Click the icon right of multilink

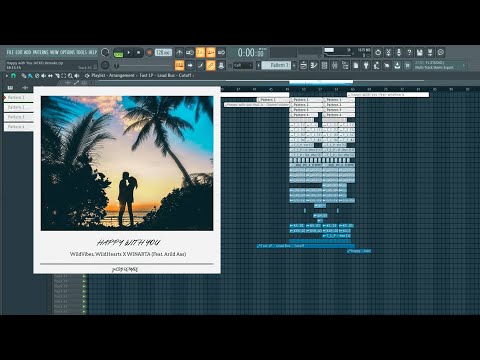(x=221, y=65)
